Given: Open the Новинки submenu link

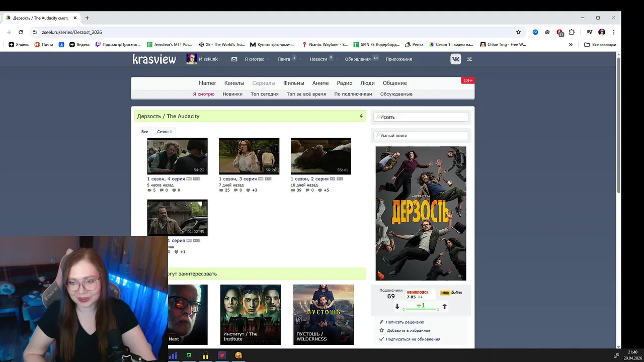Looking at the screenshot, I should [x=232, y=94].
